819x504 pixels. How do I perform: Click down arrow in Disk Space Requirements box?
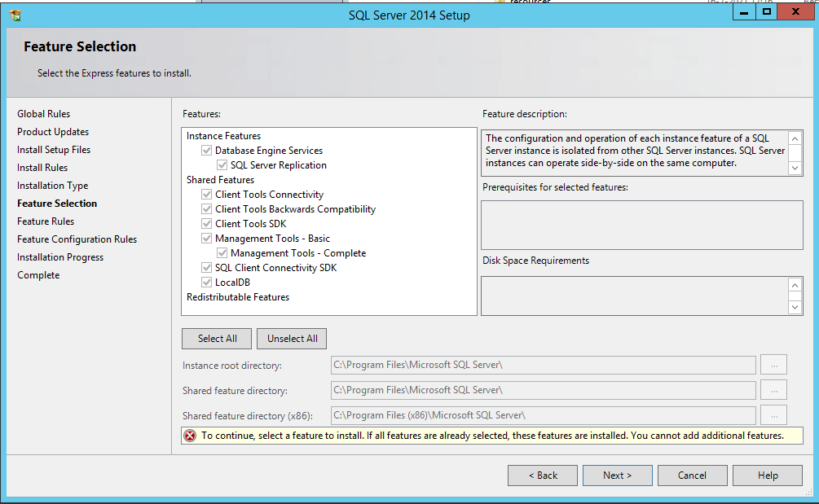point(795,307)
